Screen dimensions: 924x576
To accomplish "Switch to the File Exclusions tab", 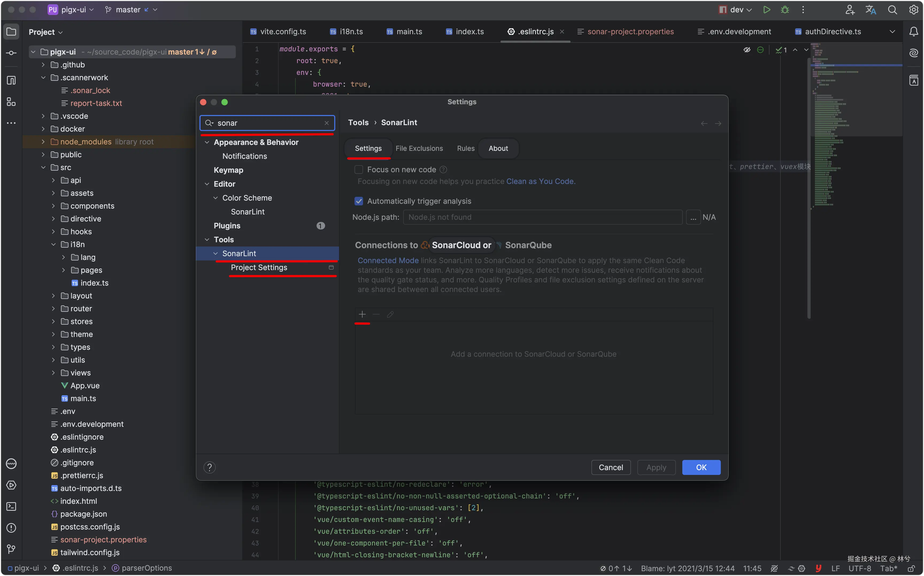I will pos(419,149).
